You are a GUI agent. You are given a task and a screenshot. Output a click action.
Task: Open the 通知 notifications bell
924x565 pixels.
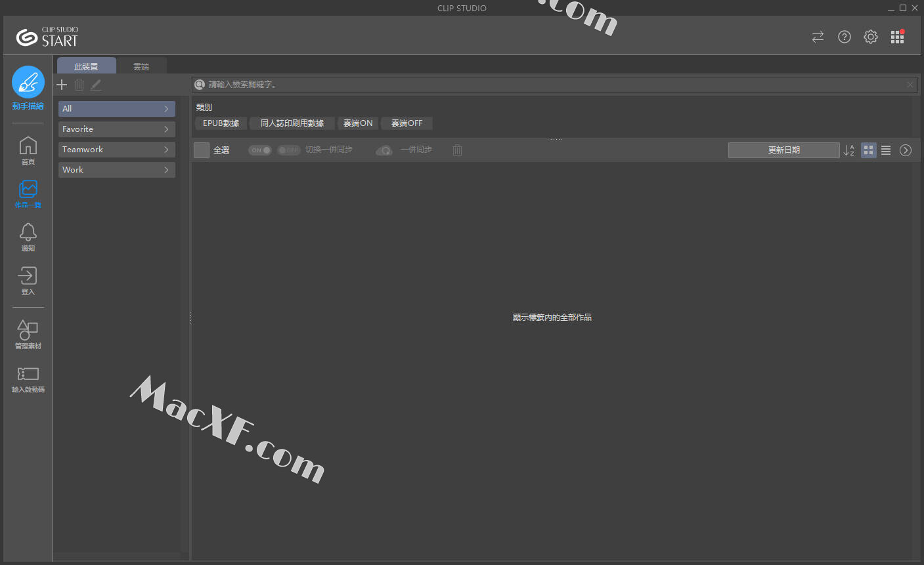28,237
